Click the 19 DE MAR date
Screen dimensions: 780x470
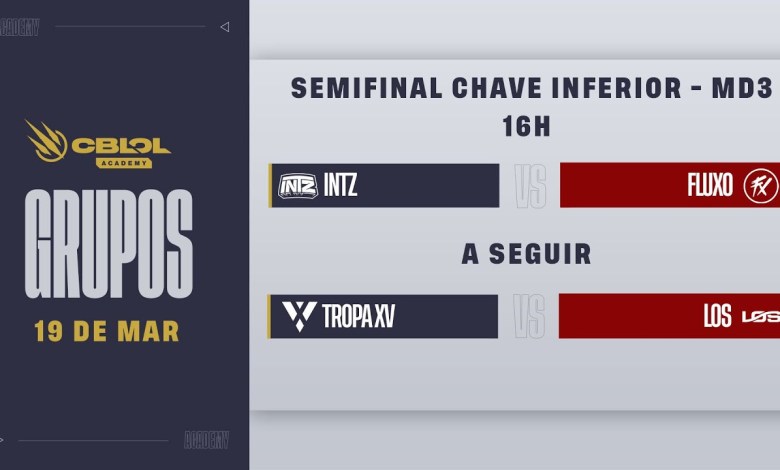point(107,331)
